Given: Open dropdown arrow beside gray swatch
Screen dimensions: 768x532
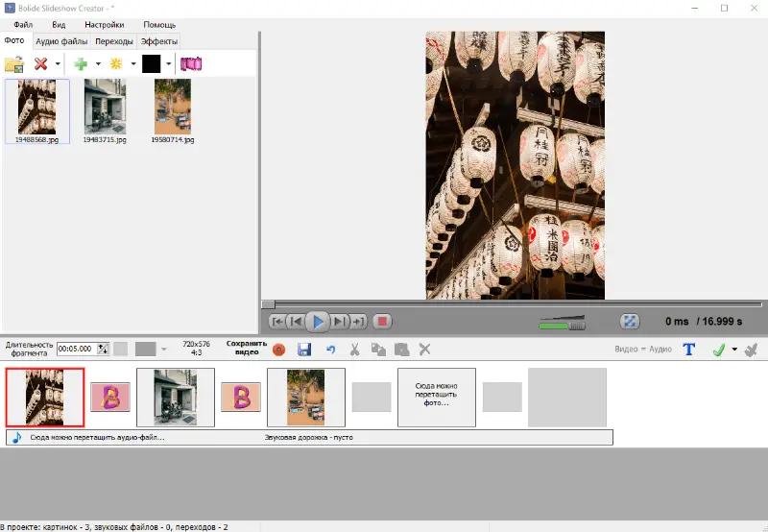Looking at the screenshot, I should coord(163,350).
